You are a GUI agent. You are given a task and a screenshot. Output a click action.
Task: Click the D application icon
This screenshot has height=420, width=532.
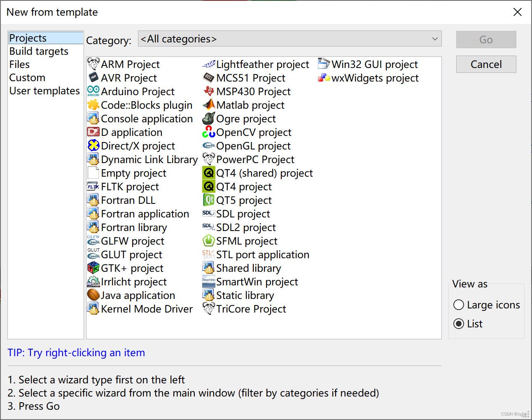[93, 132]
